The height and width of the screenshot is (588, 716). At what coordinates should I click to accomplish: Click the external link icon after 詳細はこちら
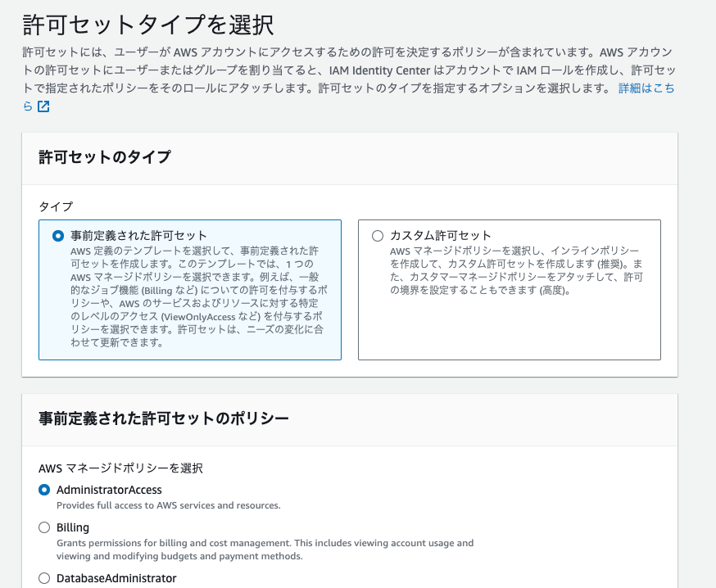[43, 106]
